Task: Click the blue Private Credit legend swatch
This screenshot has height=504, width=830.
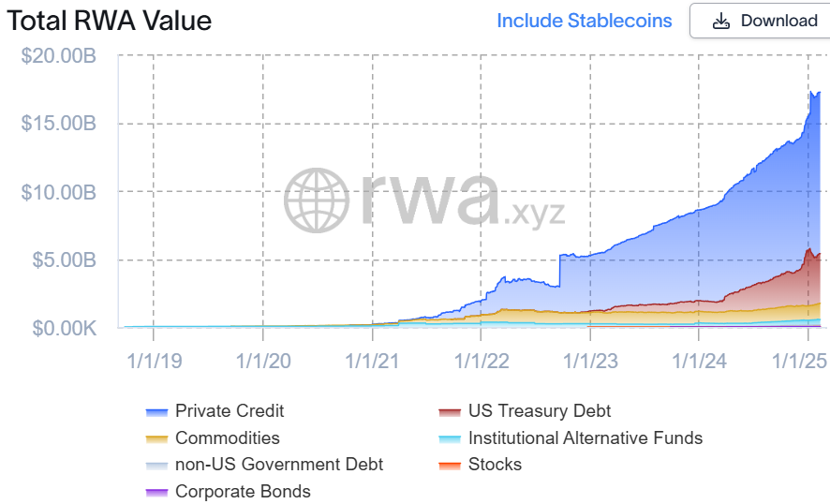Action: 157,411
